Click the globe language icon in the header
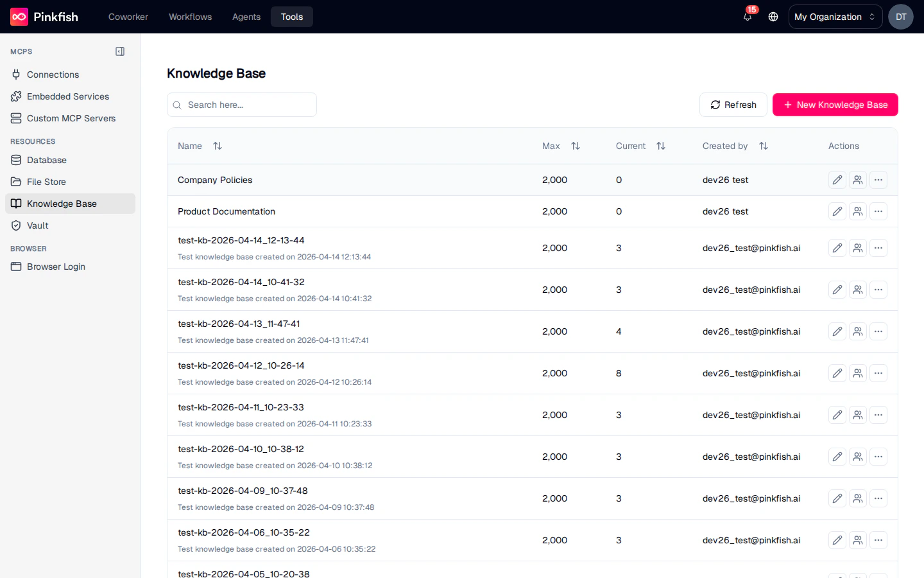Image resolution: width=924 pixels, height=578 pixels. point(773,17)
